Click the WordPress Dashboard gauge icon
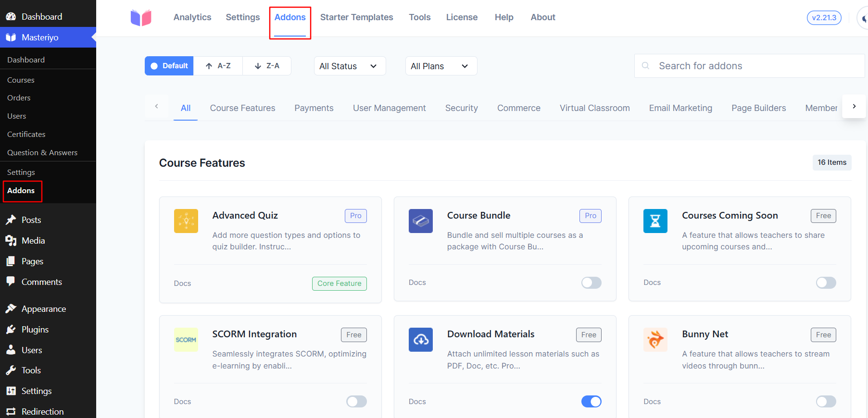Screen dimensions: 868x418 (11, 16)
